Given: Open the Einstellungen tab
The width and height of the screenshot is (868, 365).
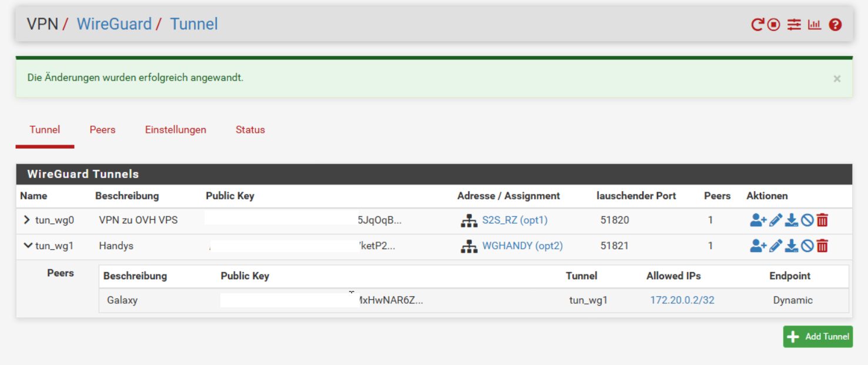Looking at the screenshot, I should click(176, 130).
